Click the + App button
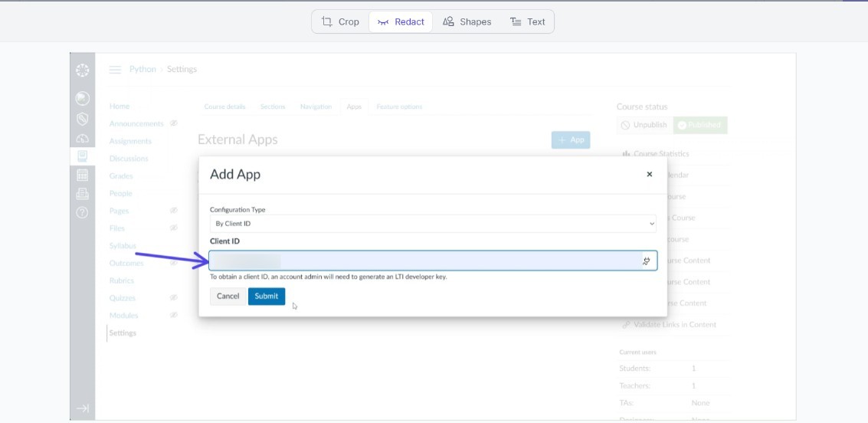This screenshot has height=423, width=868. click(x=571, y=140)
